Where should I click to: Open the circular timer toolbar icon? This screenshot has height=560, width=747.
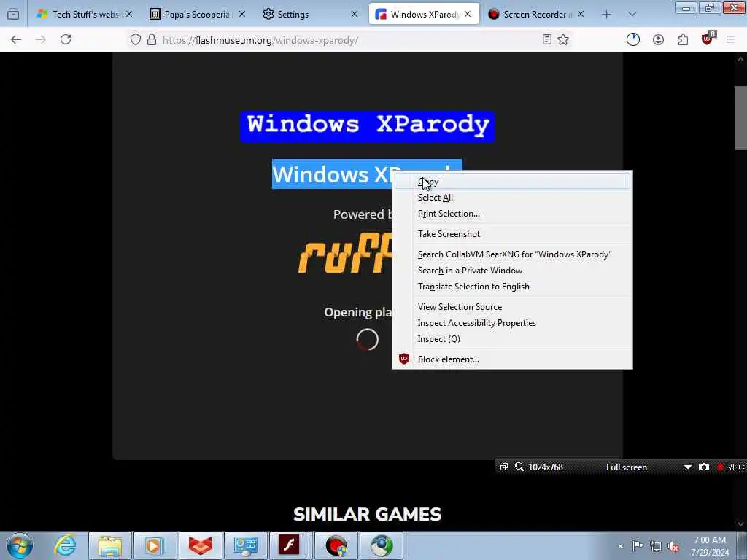click(633, 39)
